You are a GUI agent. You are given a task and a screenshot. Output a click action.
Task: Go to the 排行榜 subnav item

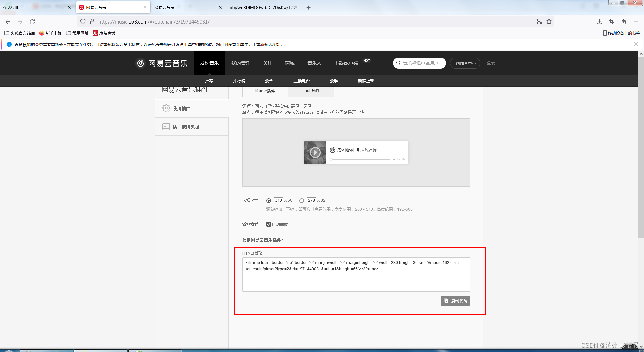pos(239,81)
